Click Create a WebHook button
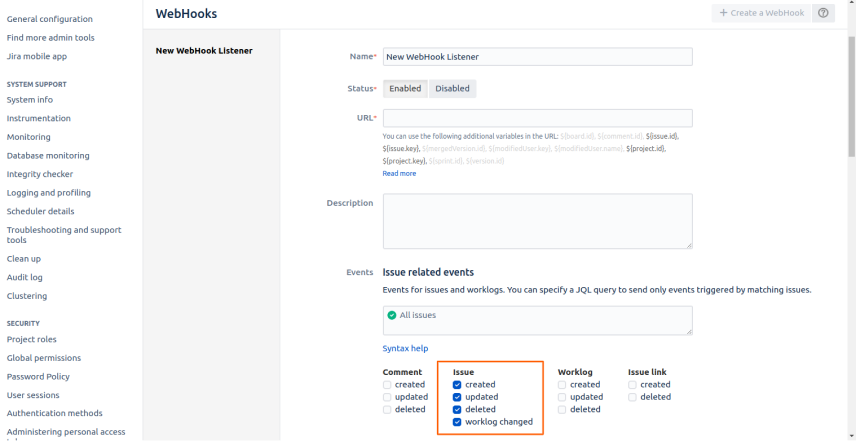Screen dimensions: 856x441 pos(762,13)
